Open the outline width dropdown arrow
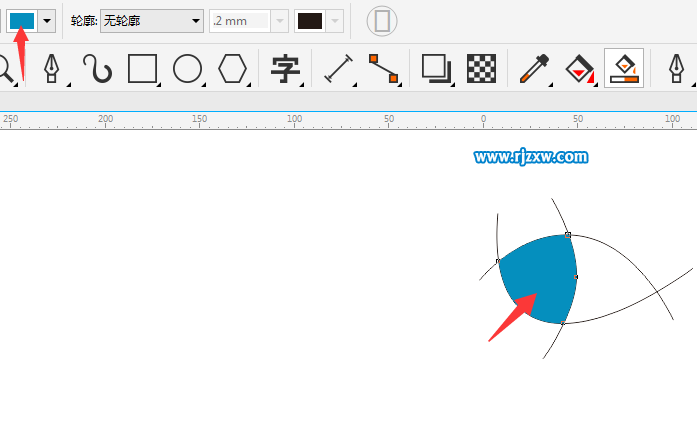697x432 pixels. [280, 21]
